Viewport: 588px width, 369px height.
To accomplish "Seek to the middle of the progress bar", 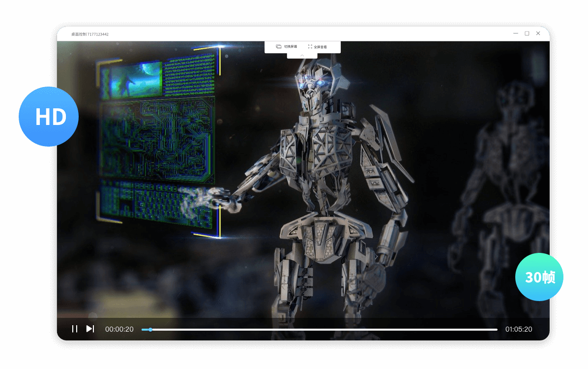I will tap(320, 329).
